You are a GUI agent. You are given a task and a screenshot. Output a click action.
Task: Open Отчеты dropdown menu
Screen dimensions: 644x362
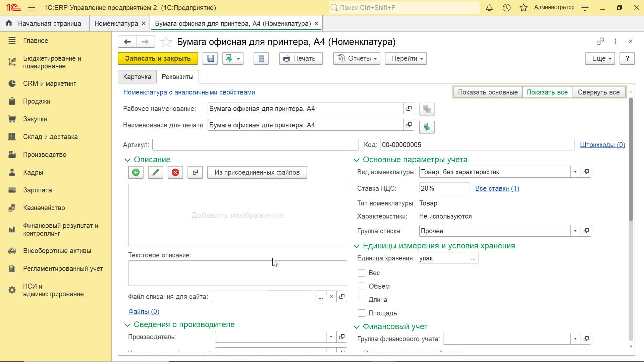coord(357,59)
